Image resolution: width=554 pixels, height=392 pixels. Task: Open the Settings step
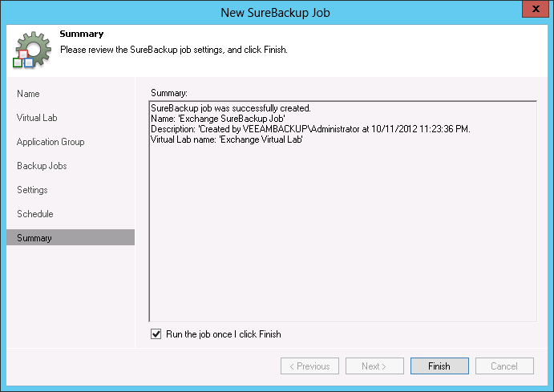pyautogui.click(x=32, y=190)
